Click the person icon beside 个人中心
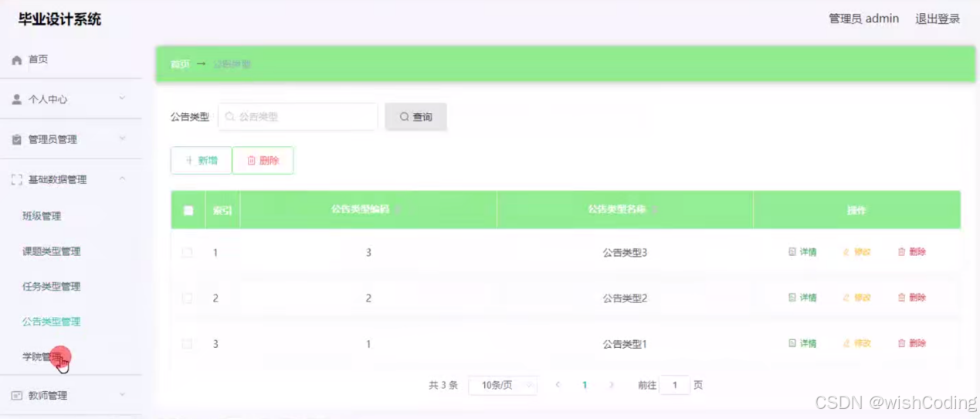Viewport: 980px width, 419px height. click(17, 100)
